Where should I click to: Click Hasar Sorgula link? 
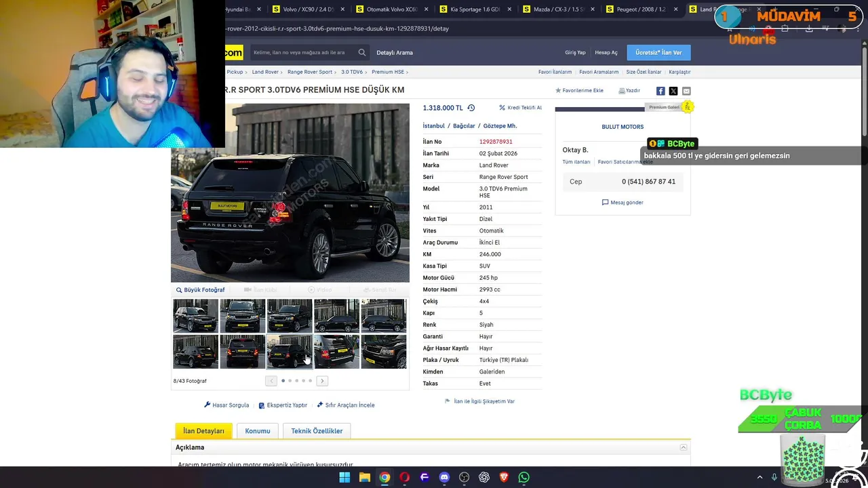(226, 405)
